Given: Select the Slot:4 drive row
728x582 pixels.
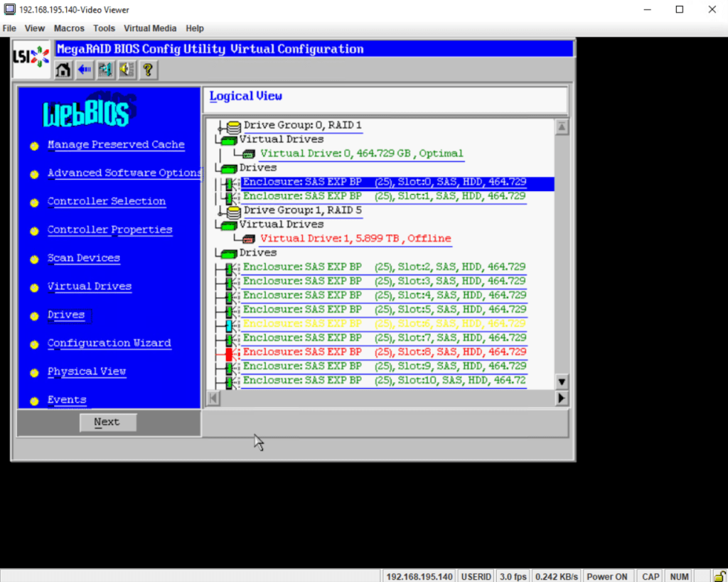Looking at the screenshot, I should (x=384, y=296).
